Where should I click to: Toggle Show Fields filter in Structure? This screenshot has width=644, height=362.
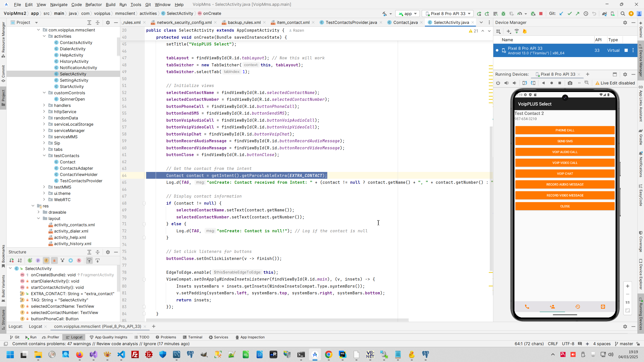pos(46,260)
